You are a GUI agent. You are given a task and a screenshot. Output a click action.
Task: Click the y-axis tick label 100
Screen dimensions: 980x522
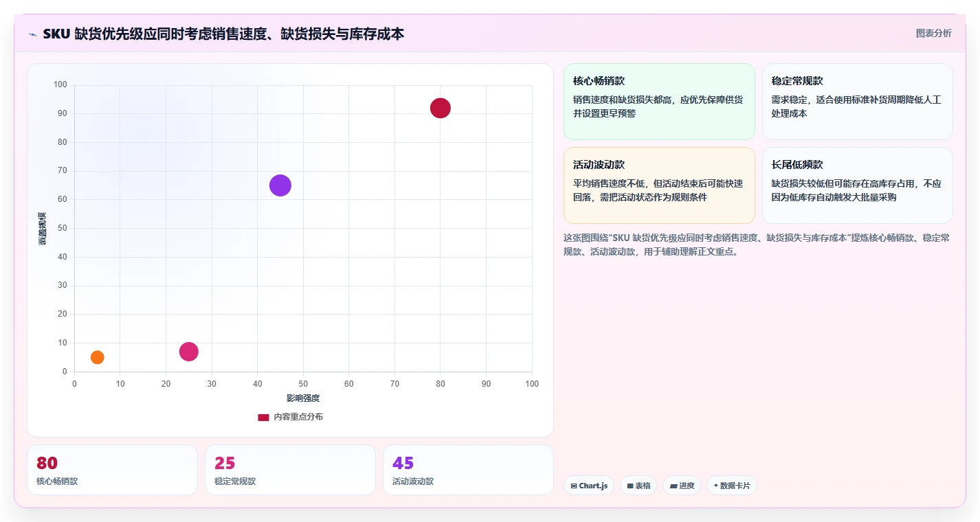coord(60,85)
